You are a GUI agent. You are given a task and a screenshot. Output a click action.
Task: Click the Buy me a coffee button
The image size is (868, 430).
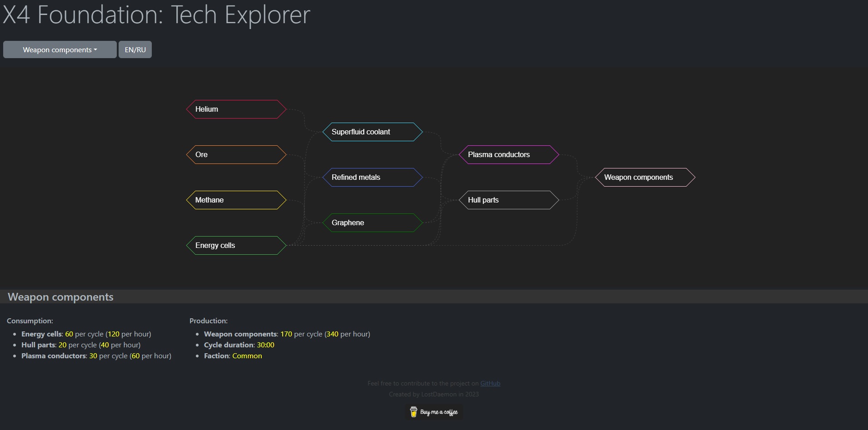click(x=434, y=412)
